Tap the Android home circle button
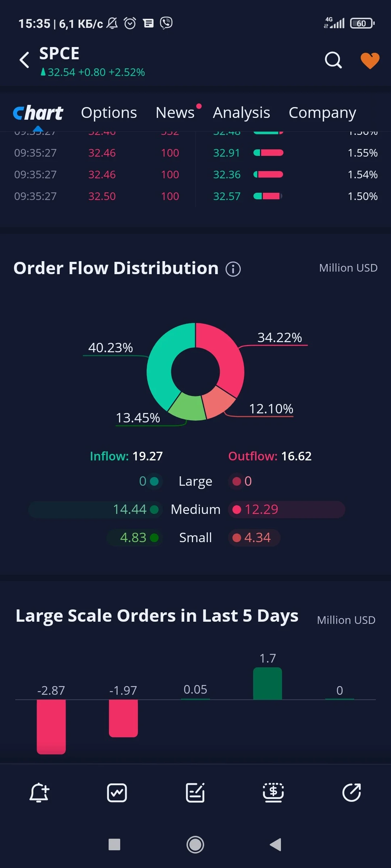The height and width of the screenshot is (868, 391). pyautogui.click(x=195, y=844)
